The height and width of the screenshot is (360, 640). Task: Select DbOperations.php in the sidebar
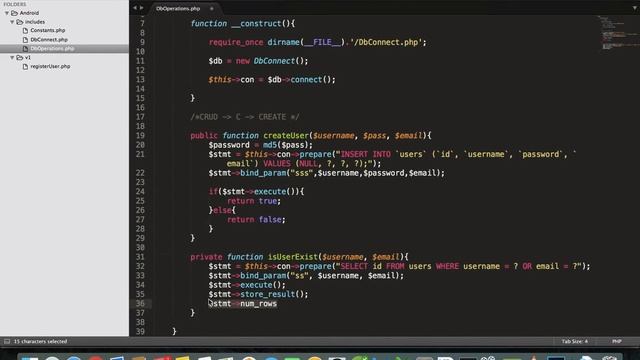tap(52, 49)
